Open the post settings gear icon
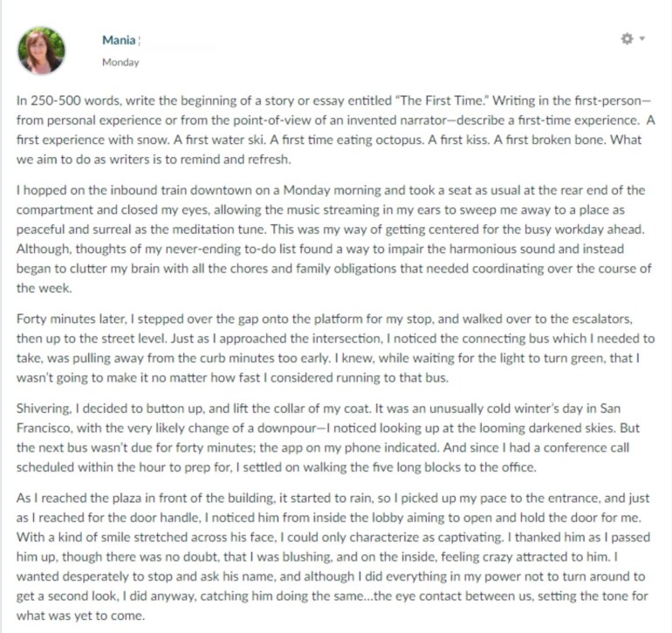The height and width of the screenshot is (633, 672). pos(626,39)
